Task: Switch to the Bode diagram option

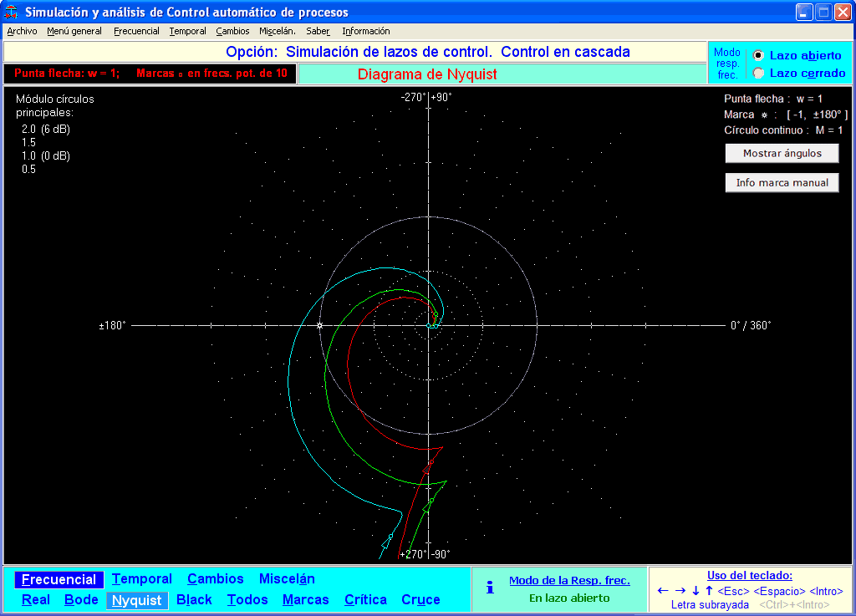Action: (x=81, y=599)
